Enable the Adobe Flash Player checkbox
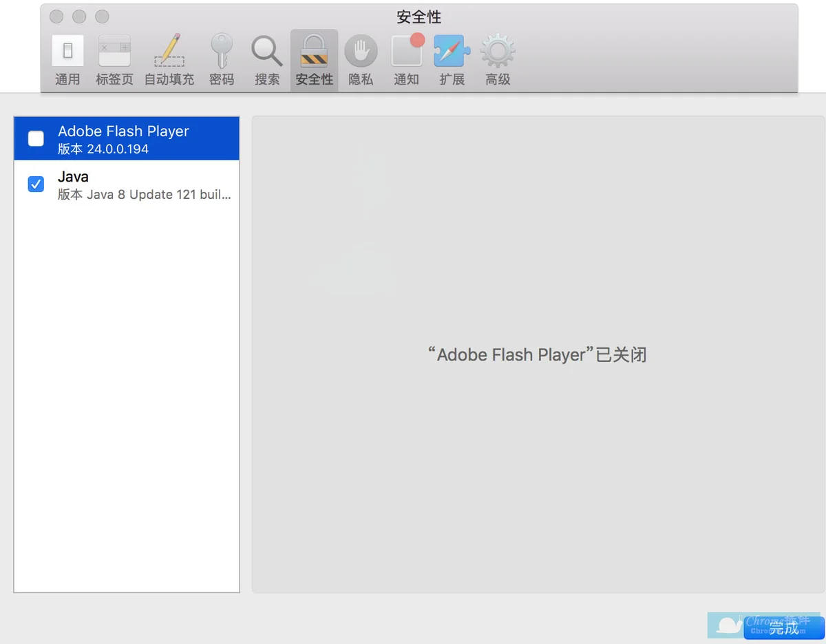Image resolution: width=826 pixels, height=644 pixels. (36, 139)
